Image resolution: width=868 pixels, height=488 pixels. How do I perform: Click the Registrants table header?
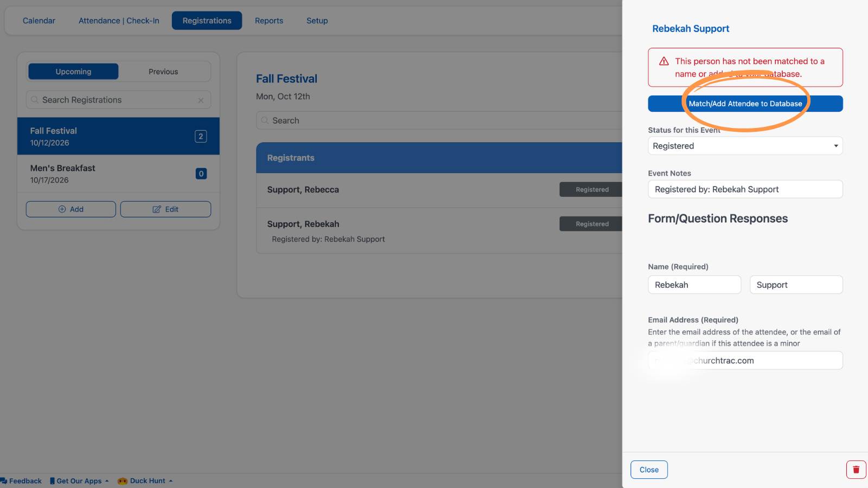[439, 158]
